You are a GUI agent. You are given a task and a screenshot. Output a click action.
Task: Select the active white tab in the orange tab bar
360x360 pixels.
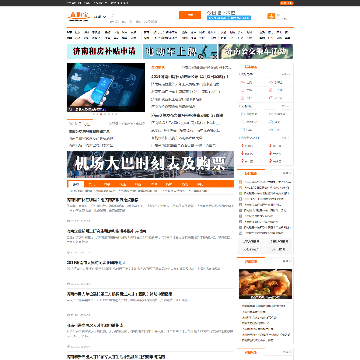[x=76, y=184]
